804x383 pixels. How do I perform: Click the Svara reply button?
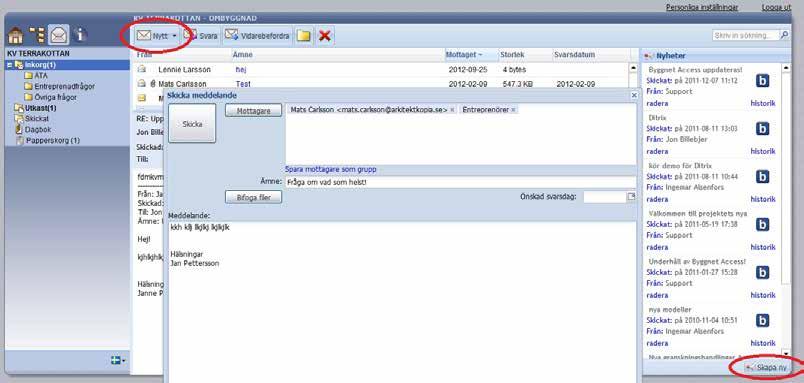coord(202,36)
